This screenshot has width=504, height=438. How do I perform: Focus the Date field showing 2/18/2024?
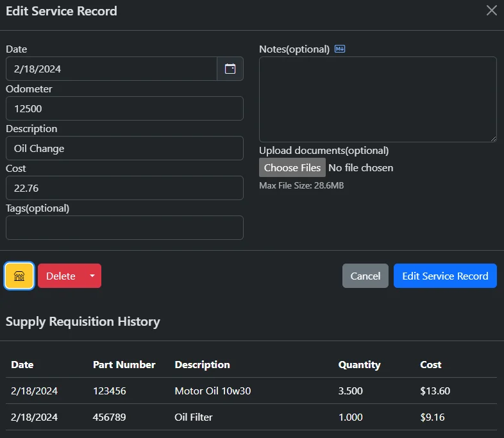112,69
